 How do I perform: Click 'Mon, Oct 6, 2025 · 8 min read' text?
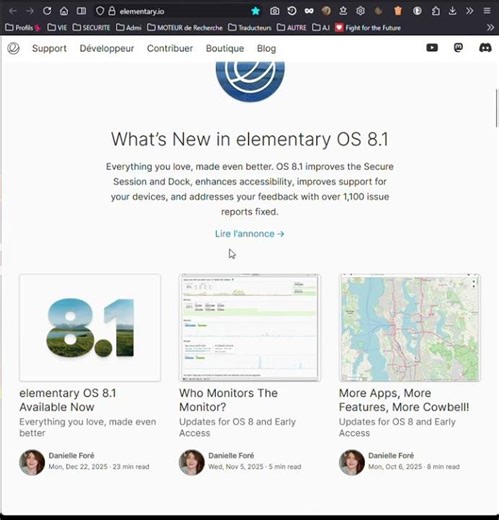click(x=414, y=467)
